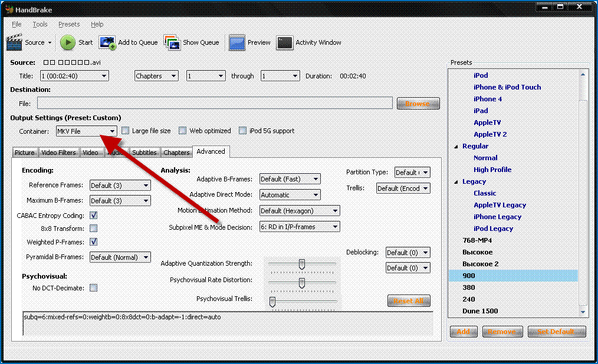Screen dimensions: 598x364
Task: Open the start chapter dropdown before 'through'
Action: tap(206, 76)
